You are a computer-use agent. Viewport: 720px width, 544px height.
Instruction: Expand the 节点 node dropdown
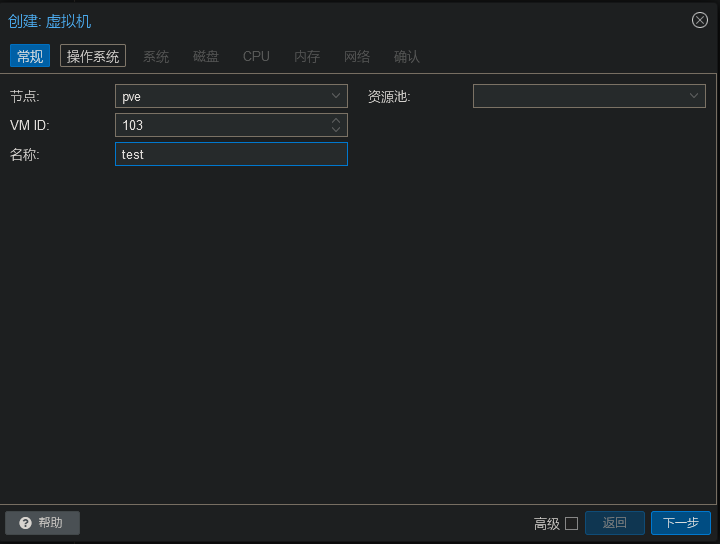click(336, 96)
